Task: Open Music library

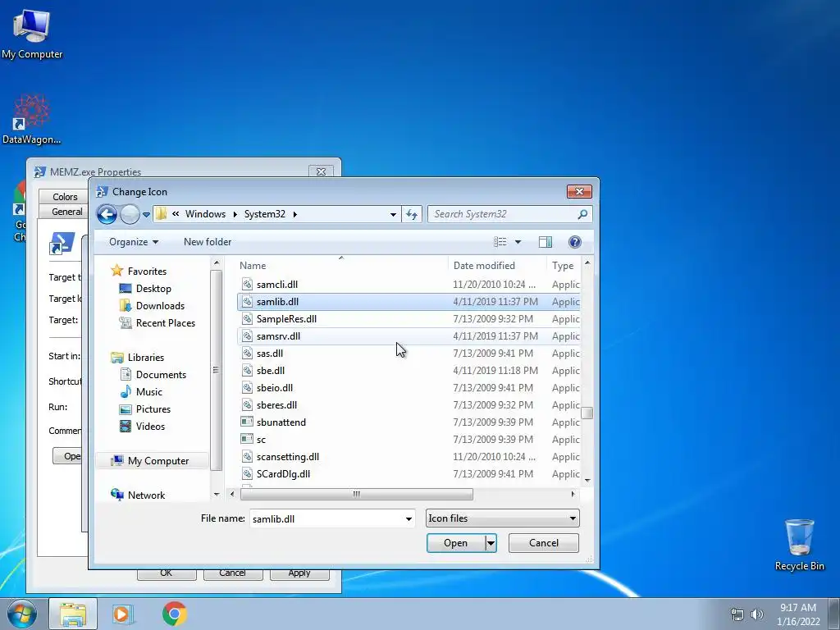Action: (141, 391)
